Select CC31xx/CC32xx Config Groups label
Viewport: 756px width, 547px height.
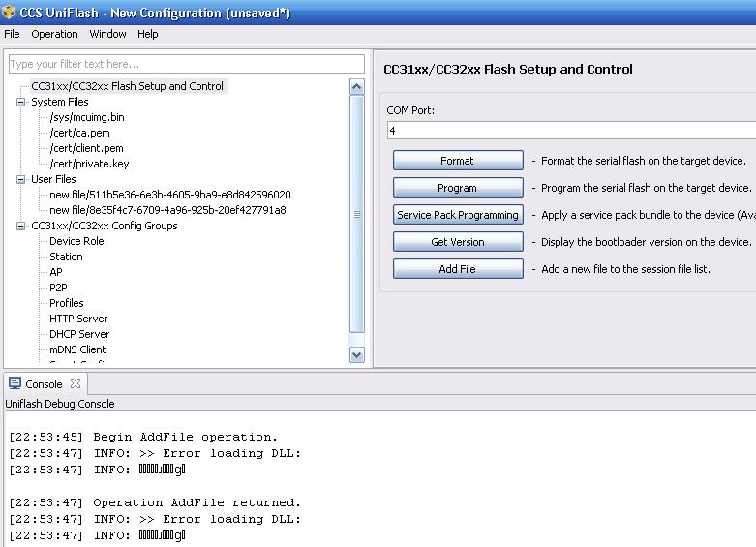click(x=105, y=226)
